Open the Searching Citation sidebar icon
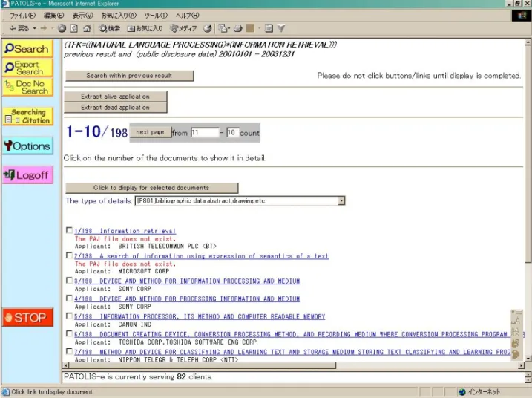The height and width of the screenshot is (398, 532). (27, 116)
